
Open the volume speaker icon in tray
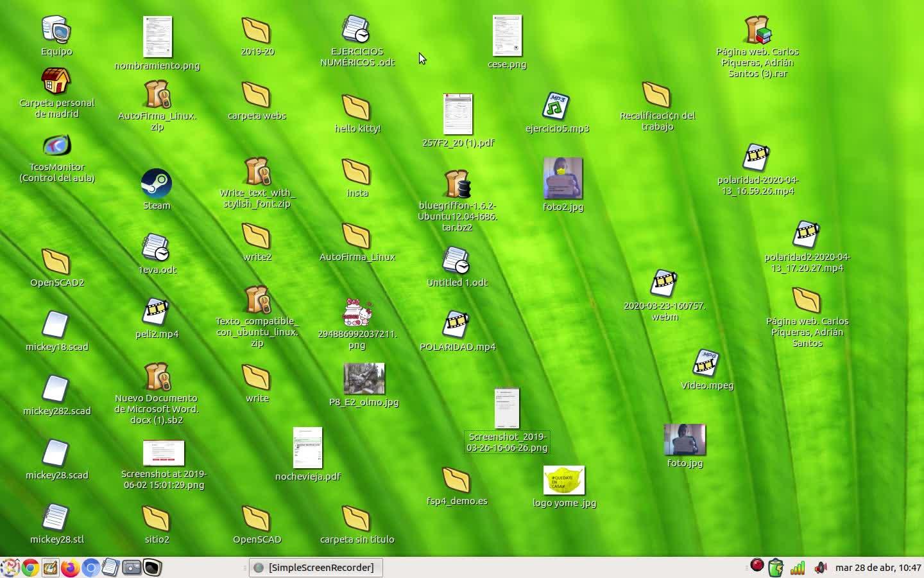coord(820,568)
